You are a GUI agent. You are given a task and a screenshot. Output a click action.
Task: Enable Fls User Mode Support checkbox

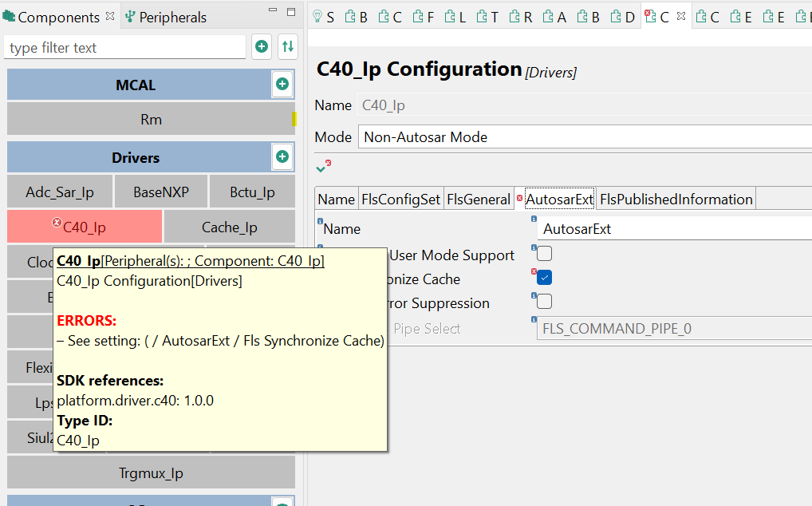tap(545, 254)
